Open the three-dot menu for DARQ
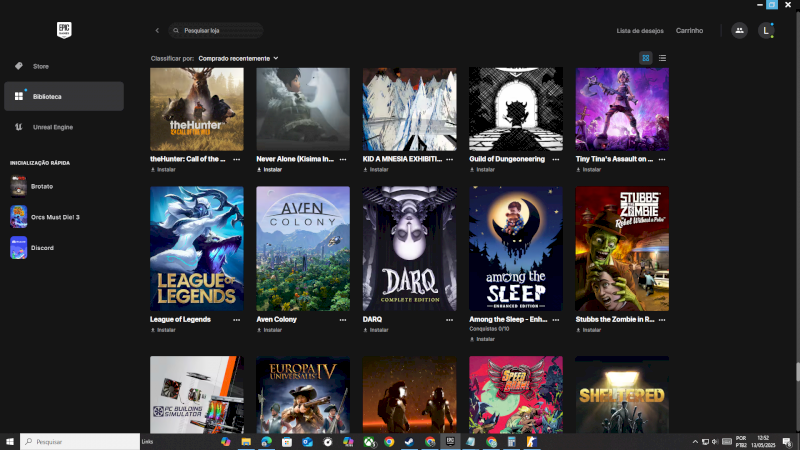The image size is (800, 450). [449, 319]
